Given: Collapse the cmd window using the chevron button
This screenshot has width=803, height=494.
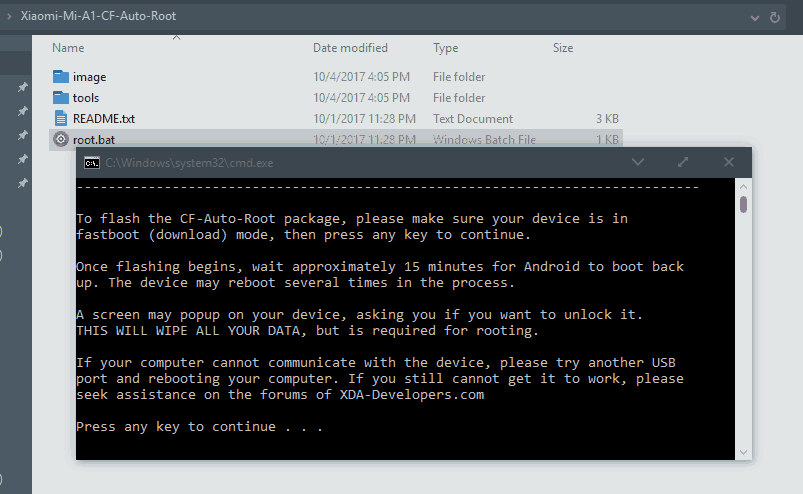Looking at the screenshot, I should click(638, 162).
